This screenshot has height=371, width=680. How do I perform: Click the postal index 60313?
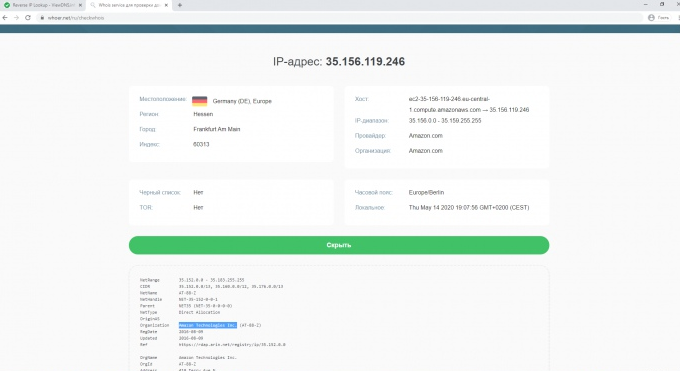tap(201, 144)
